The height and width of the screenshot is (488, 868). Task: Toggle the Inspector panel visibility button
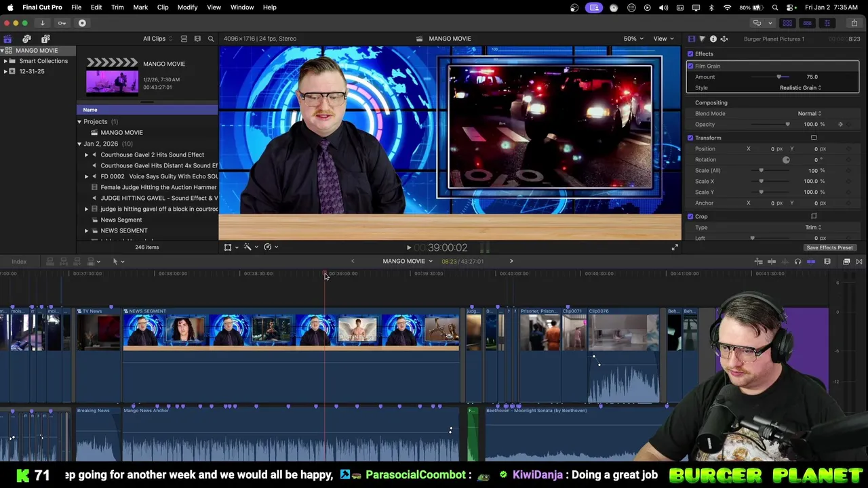click(x=827, y=23)
